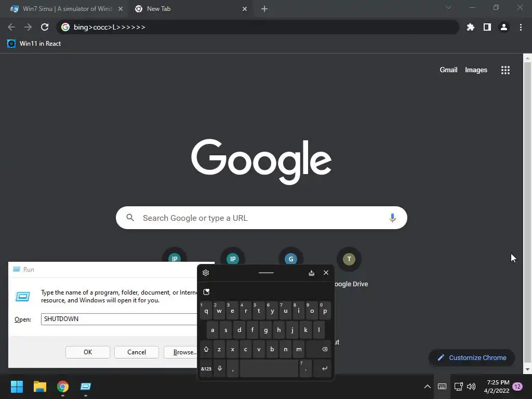The height and width of the screenshot is (399, 532).
Task: Close the Win7 Simu tab
Action: (x=121, y=9)
